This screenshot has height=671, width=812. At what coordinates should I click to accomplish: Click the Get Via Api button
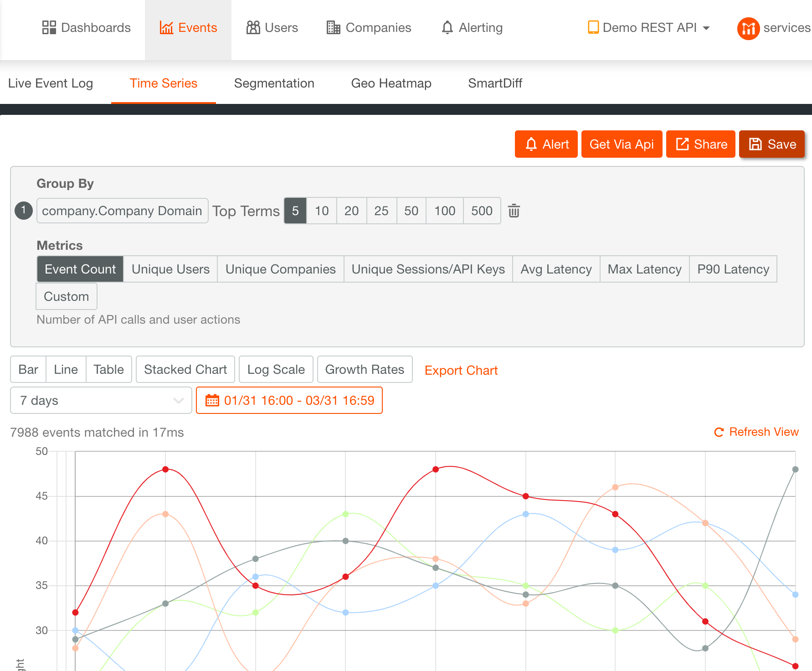pyautogui.click(x=622, y=144)
